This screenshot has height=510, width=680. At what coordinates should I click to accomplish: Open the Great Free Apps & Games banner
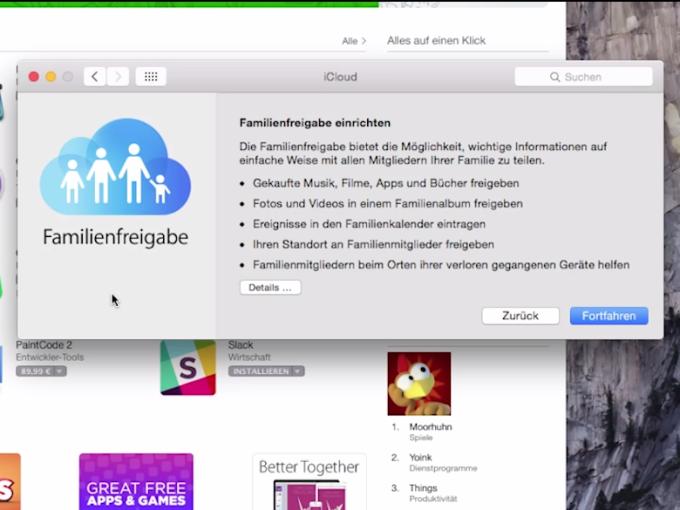click(x=136, y=481)
